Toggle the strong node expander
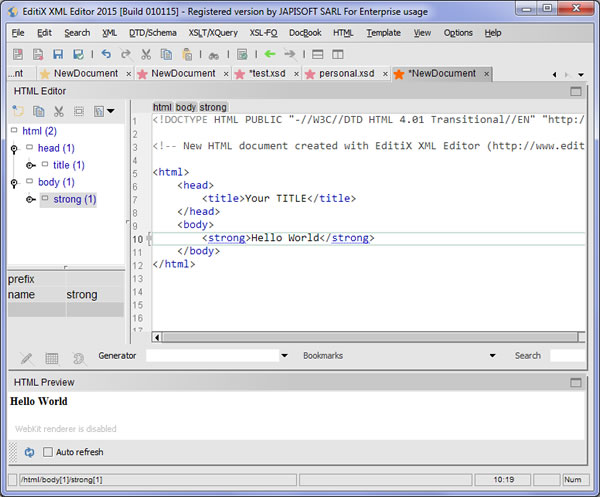Screen dimensions: 600x497 point(30,199)
